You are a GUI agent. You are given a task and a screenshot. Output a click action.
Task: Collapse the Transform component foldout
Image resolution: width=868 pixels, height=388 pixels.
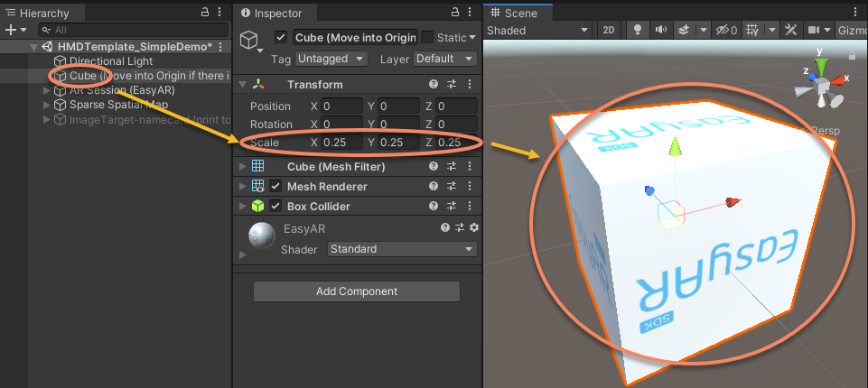[242, 85]
